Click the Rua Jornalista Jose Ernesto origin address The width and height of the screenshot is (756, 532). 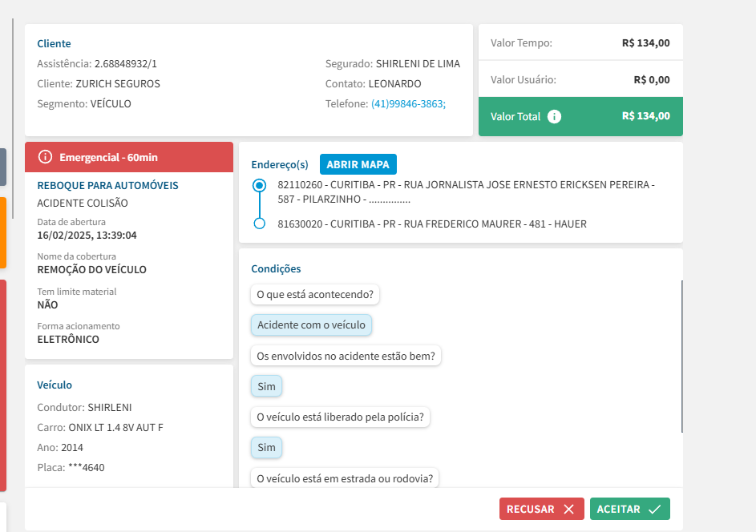[466, 191]
